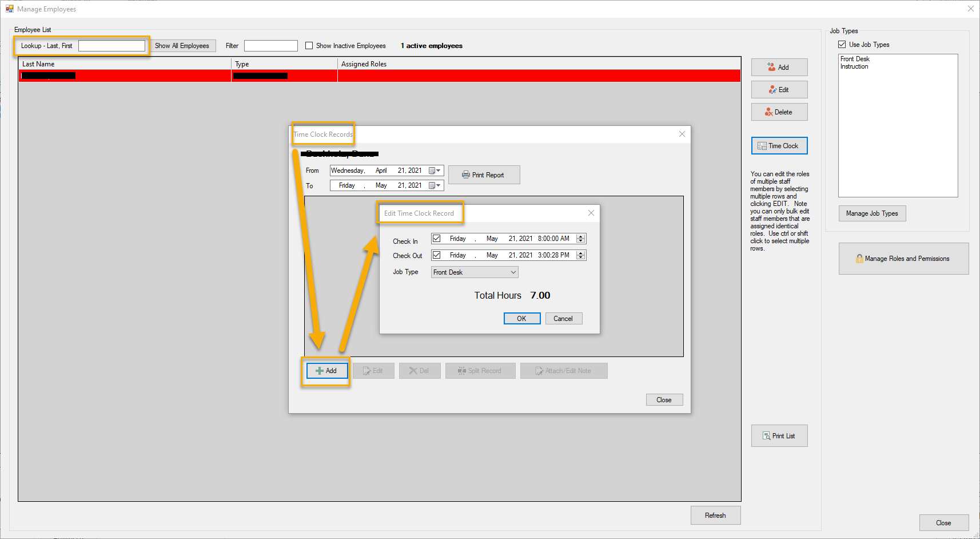
Task: Toggle the Check In checkbox
Action: click(x=437, y=239)
